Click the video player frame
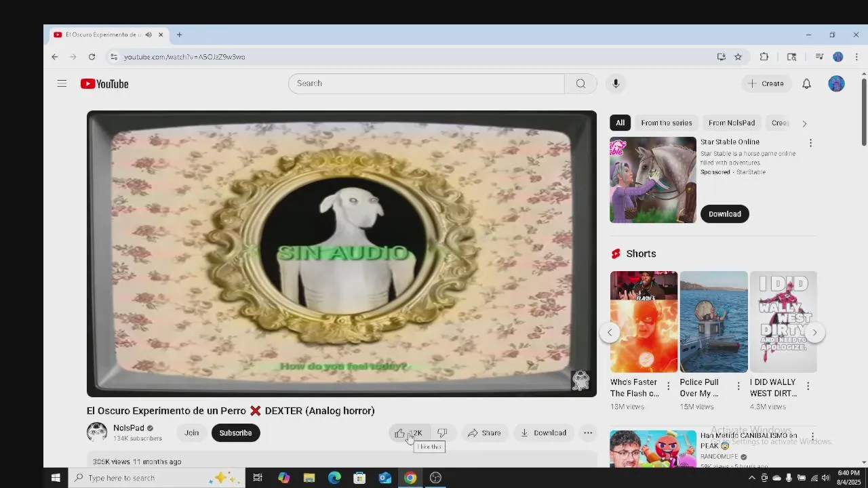 [x=342, y=253]
